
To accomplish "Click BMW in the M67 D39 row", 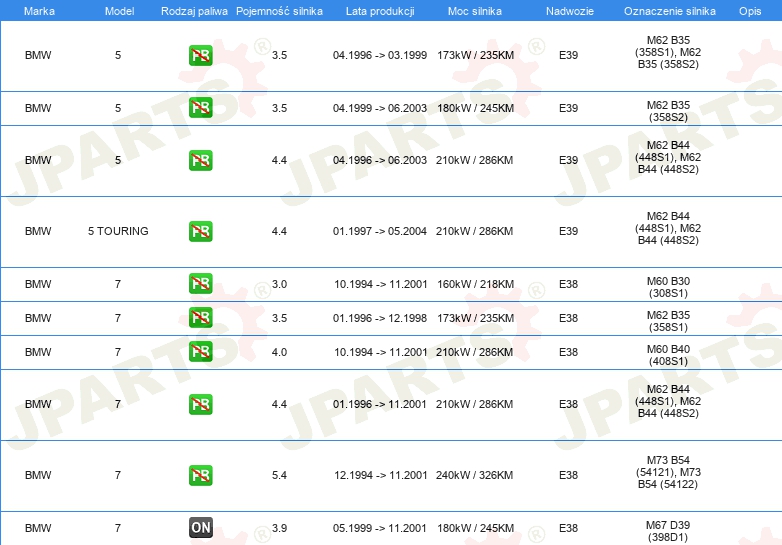I will tap(38, 528).
